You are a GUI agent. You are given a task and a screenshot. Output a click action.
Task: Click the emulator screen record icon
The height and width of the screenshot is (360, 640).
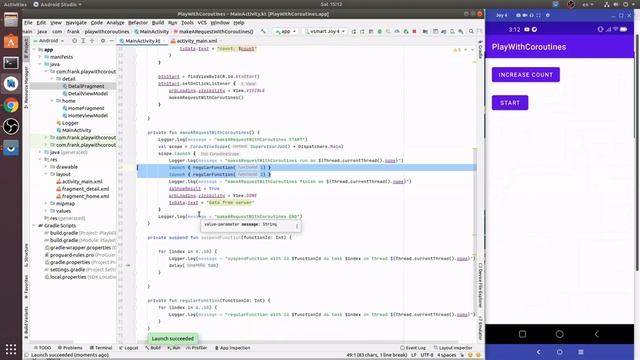click(x=524, y=15)
